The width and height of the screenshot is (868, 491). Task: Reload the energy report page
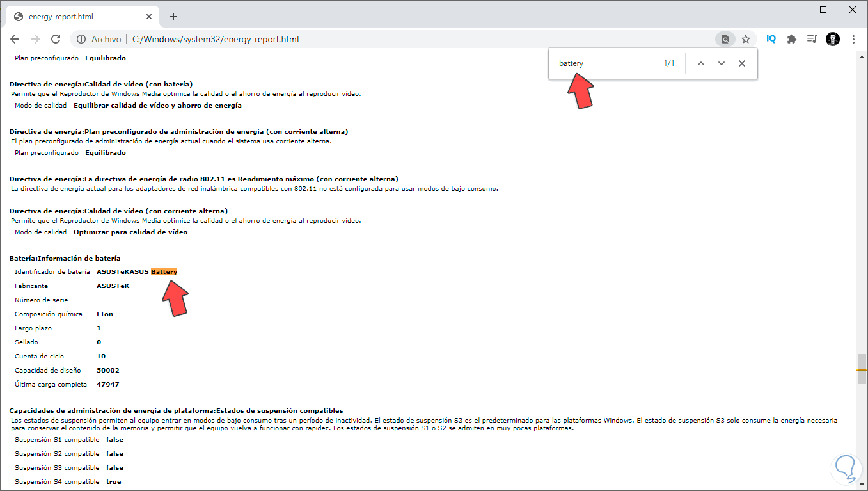(x=56, y=39)
